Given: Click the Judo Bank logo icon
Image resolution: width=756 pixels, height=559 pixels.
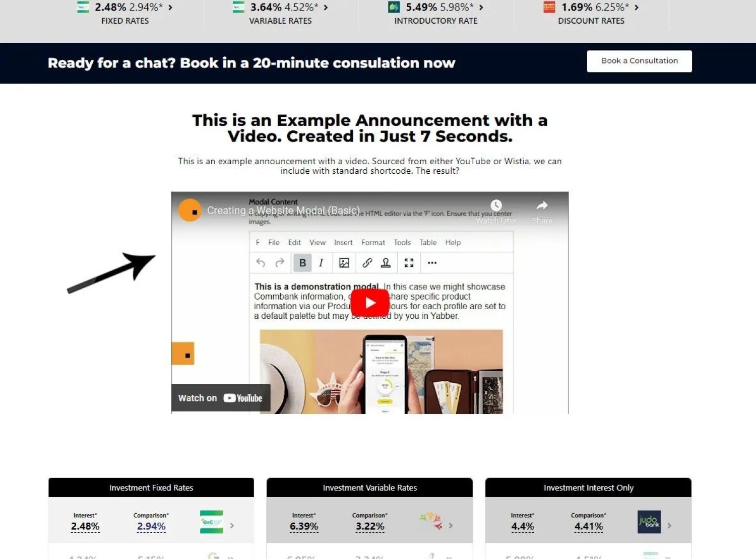Looking at the screenshot, I should pos(649,522).
